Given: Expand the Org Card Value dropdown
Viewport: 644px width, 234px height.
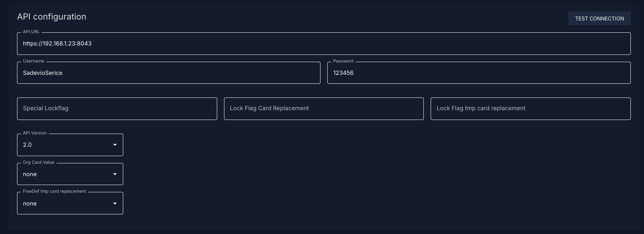Looking at the screenshot, I should [70, 174].
